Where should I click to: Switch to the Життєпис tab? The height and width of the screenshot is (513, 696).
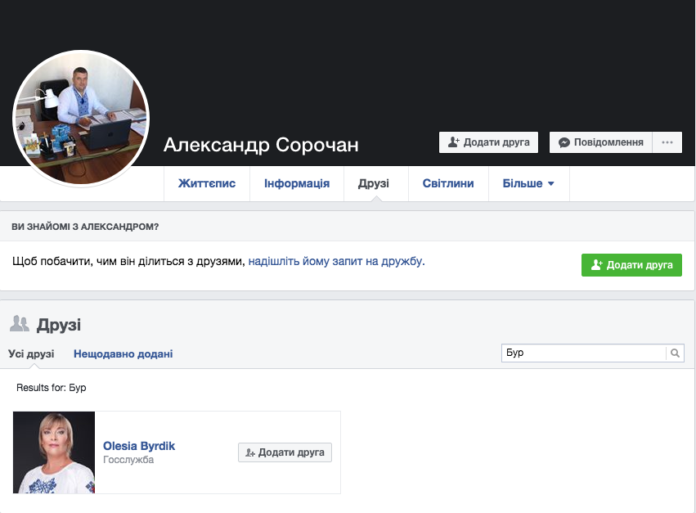(x=207, y=183)
